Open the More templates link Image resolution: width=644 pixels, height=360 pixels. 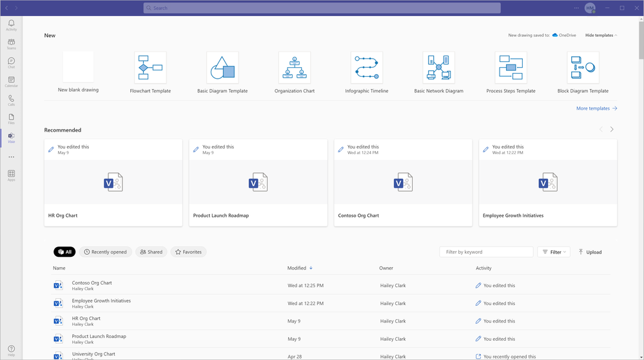tap(596, 108)
